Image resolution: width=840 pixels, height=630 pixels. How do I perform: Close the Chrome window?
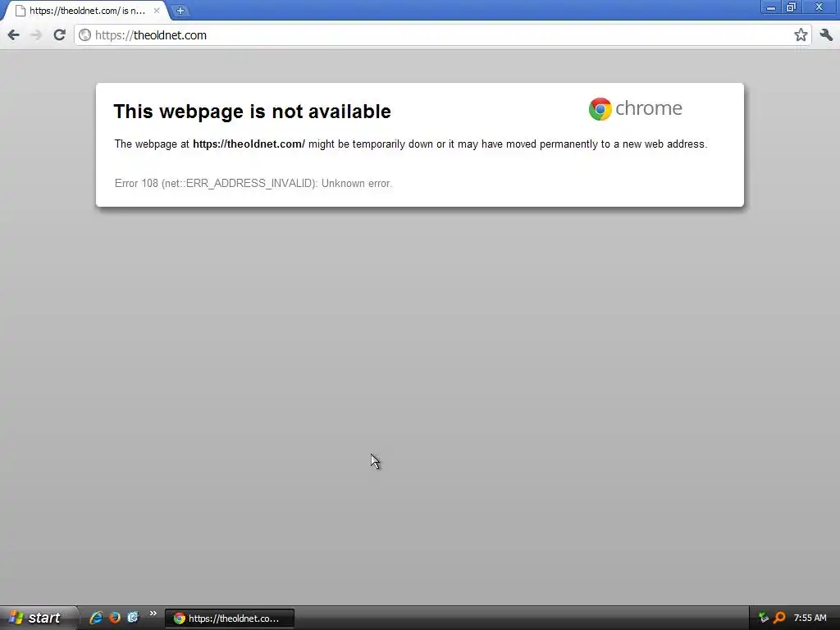click(x=819, y=7)
